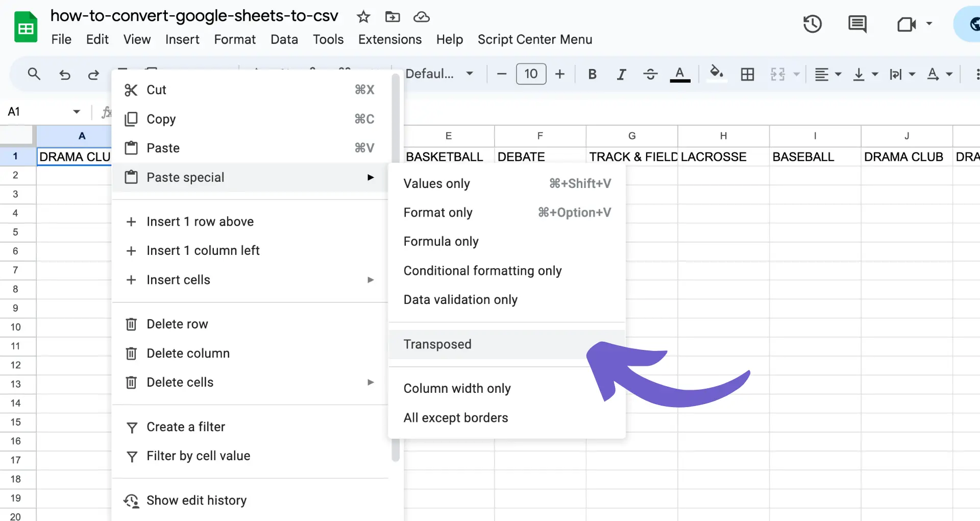Click the font size field showing 10
Image resolution: width=980 pixels, height=521 pixels.
point(531,74)
